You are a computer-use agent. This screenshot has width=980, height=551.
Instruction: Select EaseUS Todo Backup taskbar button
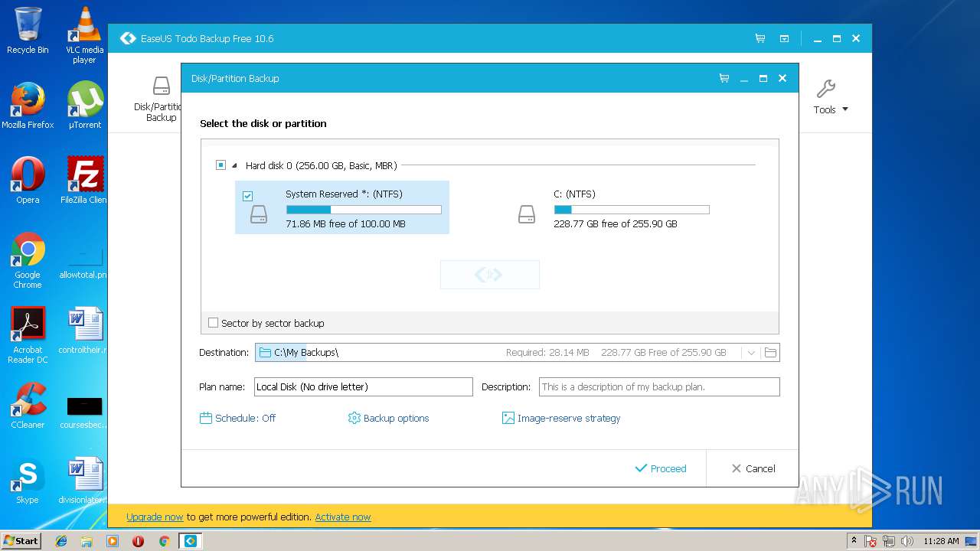191,541
